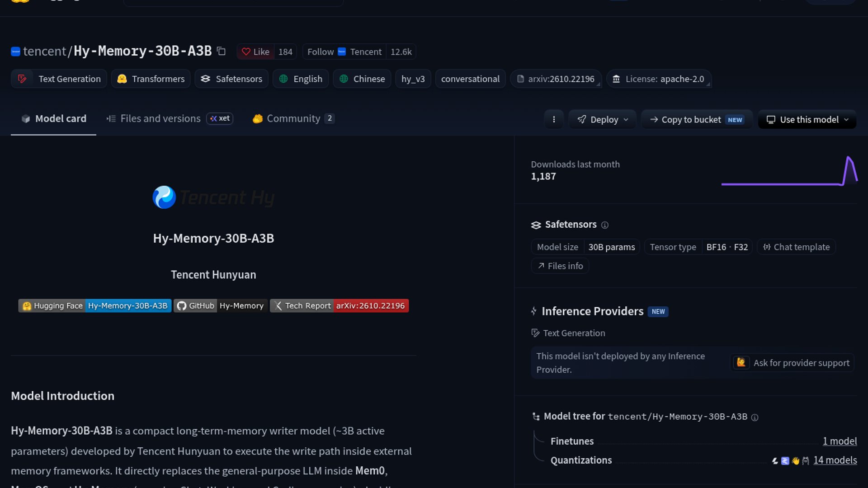The width and height of the screenshot is (868, 488).
Task: Expand the Deploy dropdown
Action: (603, 119)
